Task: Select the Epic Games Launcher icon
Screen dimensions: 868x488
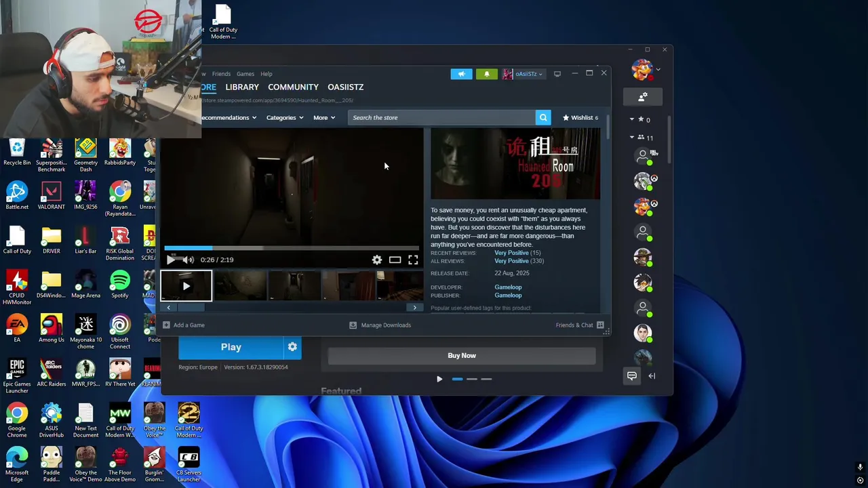Action: [17, 376]
